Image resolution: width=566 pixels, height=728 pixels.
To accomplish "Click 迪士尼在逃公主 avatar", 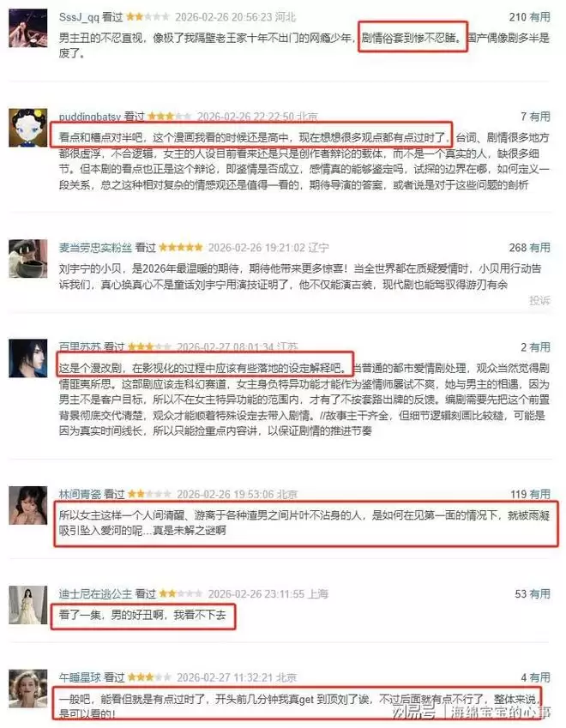I will (x=27, y=605).
